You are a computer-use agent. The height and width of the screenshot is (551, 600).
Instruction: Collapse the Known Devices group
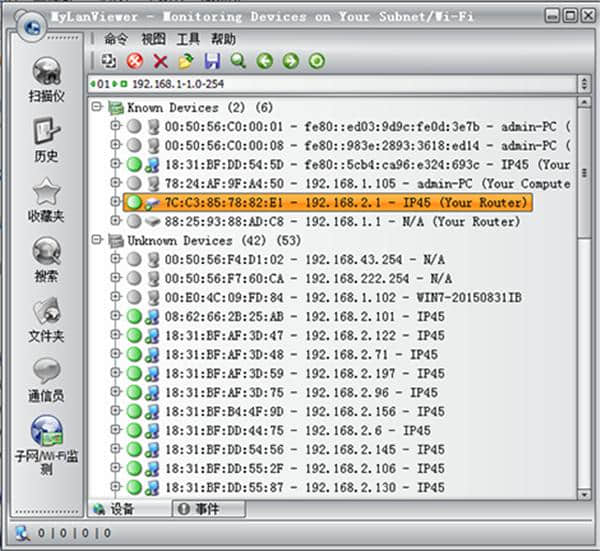click(97, 107)
